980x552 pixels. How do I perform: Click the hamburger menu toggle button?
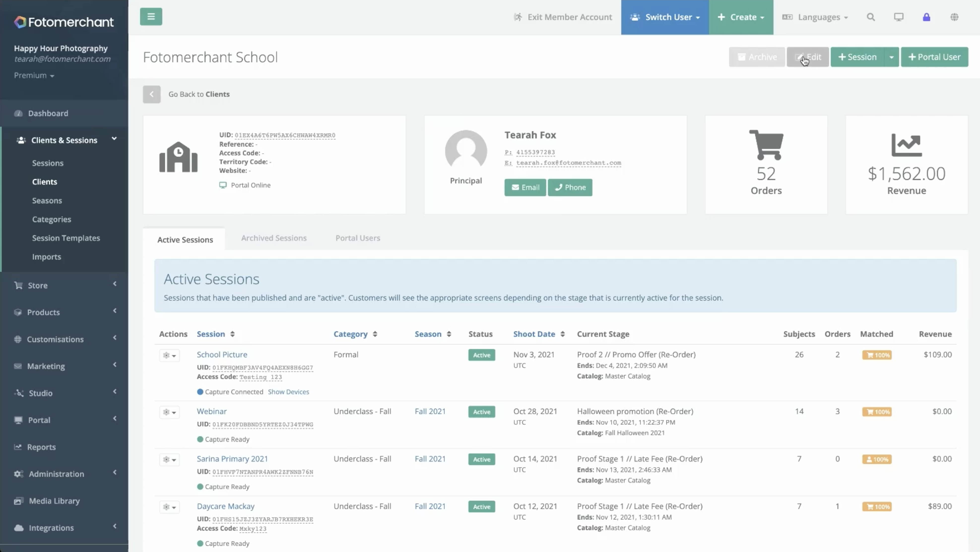151,17
